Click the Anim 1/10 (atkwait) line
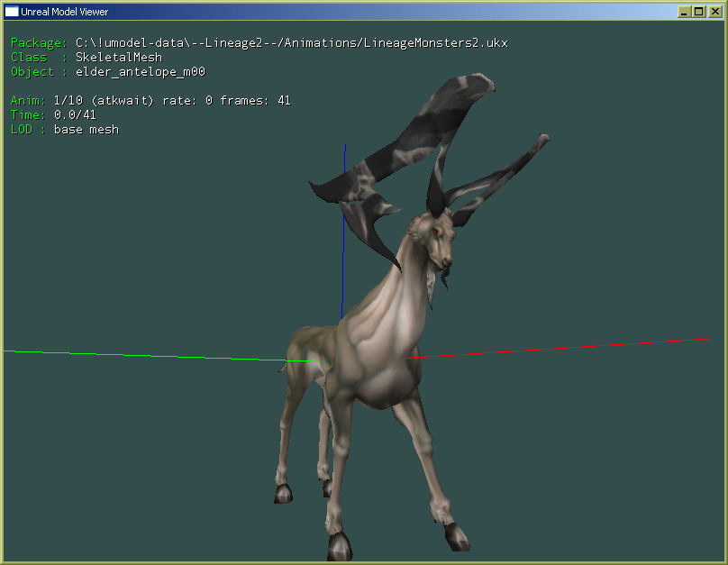Image resolution: width=728 pixels, height=565 pixels. (150, 101)
